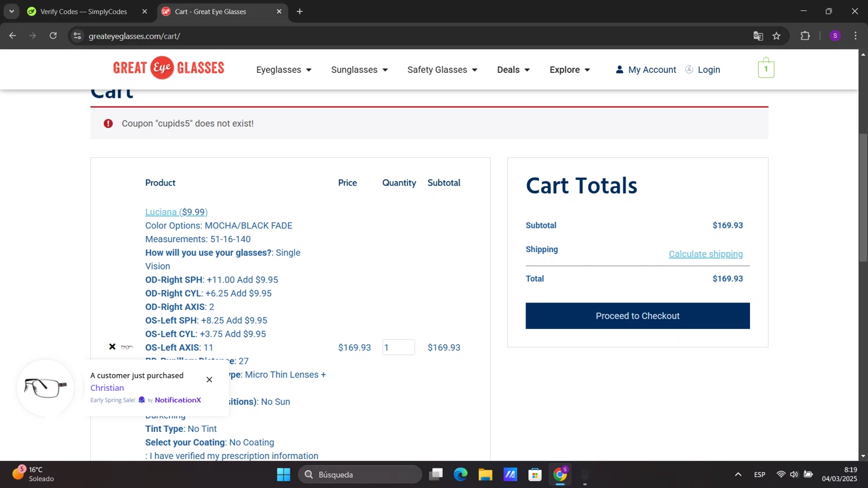Open the browser extensions puzzle icon
Viewport: 868px width, 488px height.
pos(805,36)
